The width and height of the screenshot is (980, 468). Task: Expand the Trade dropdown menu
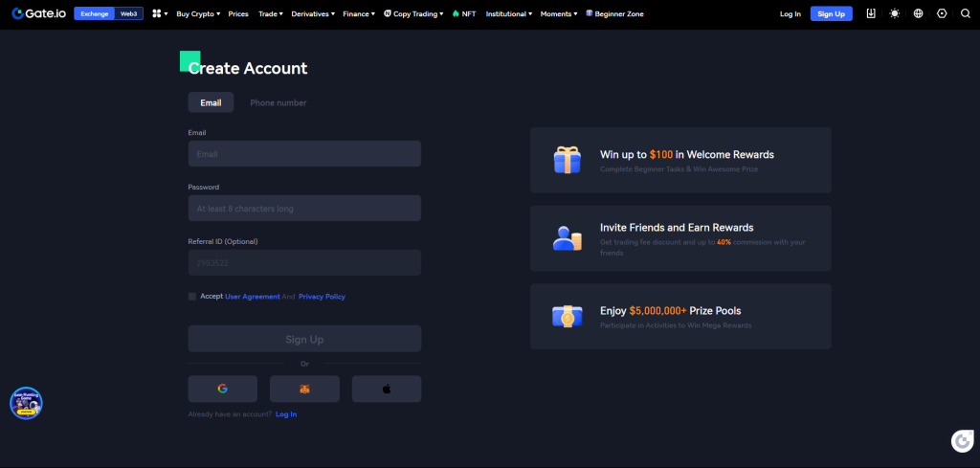[271, 13]
